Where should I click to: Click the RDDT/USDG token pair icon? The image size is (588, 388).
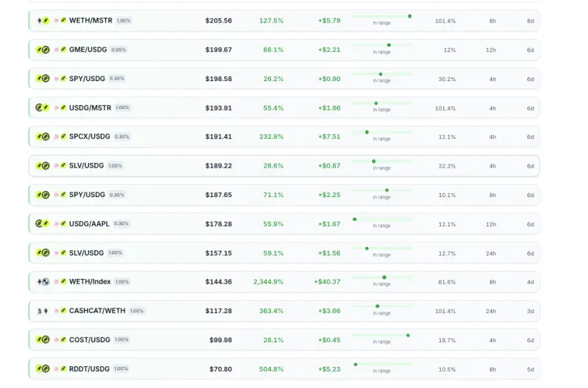click(43, 369)
